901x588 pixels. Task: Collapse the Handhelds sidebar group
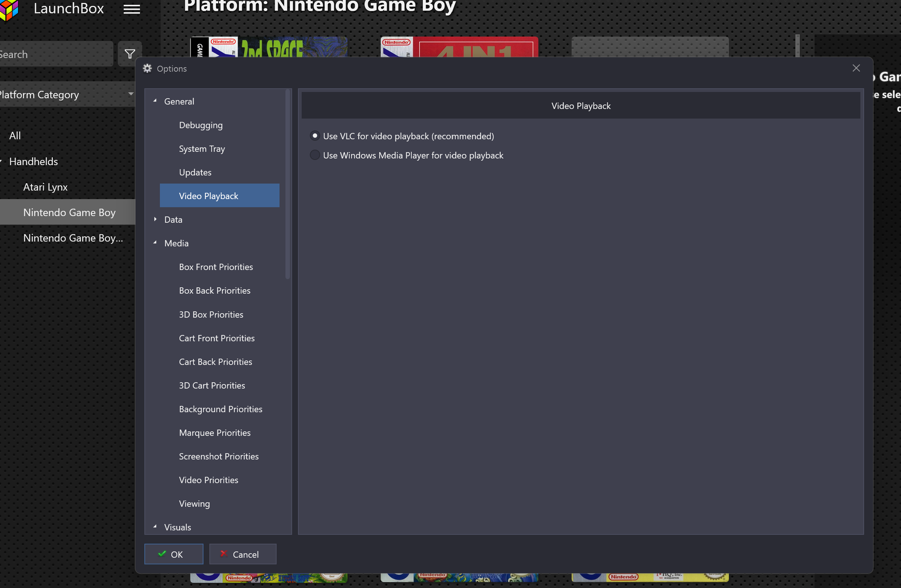point(1,161)
